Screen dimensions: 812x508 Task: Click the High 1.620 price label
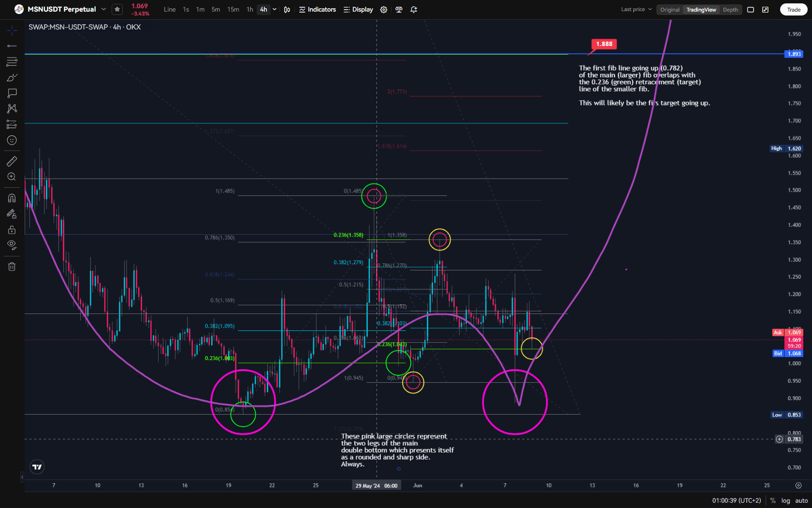[786, 149]
